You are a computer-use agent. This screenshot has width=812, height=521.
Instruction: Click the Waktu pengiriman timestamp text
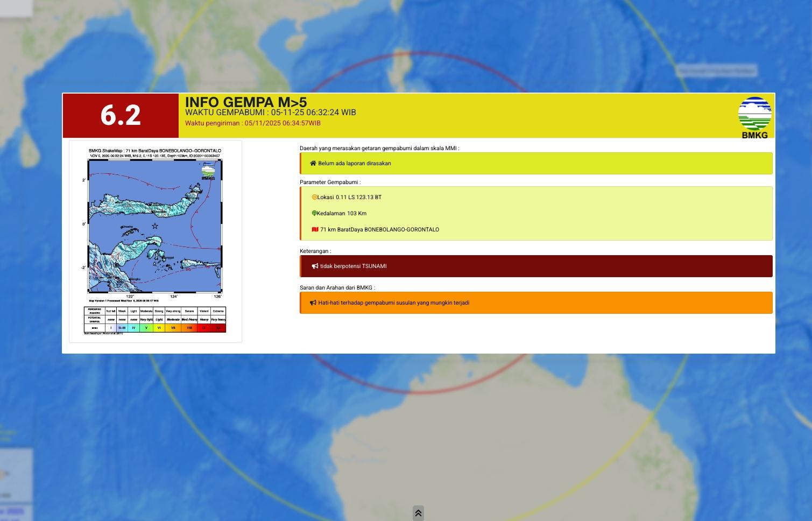tap(252, 123)
